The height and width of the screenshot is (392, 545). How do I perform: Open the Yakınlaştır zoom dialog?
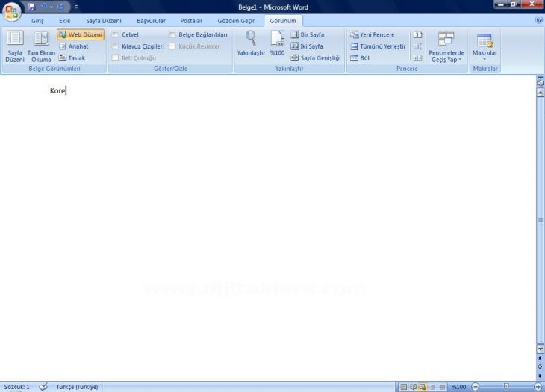[x=251, y=43]
